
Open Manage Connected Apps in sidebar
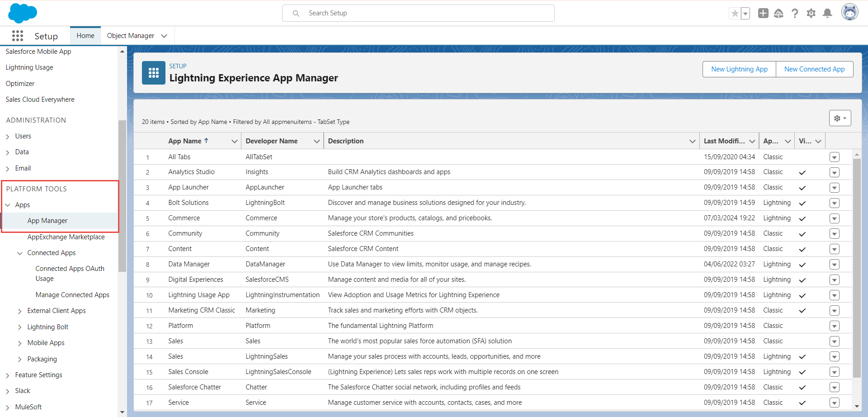72,295
